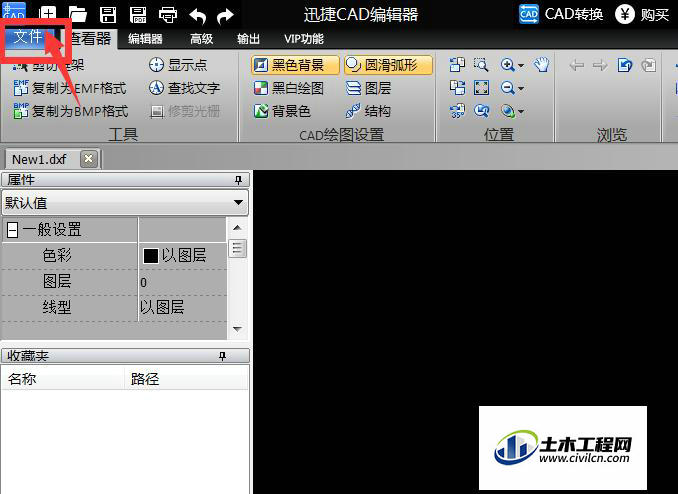Click the 色彩 property label
Viewport: 678px width, 494px height.
tap(57, 256)
